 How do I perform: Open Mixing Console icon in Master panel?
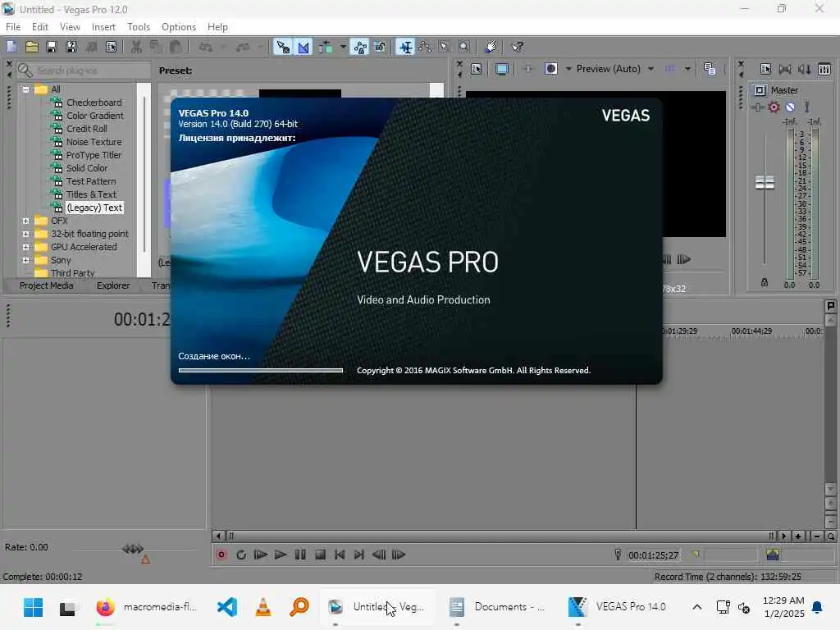(824, 69)
